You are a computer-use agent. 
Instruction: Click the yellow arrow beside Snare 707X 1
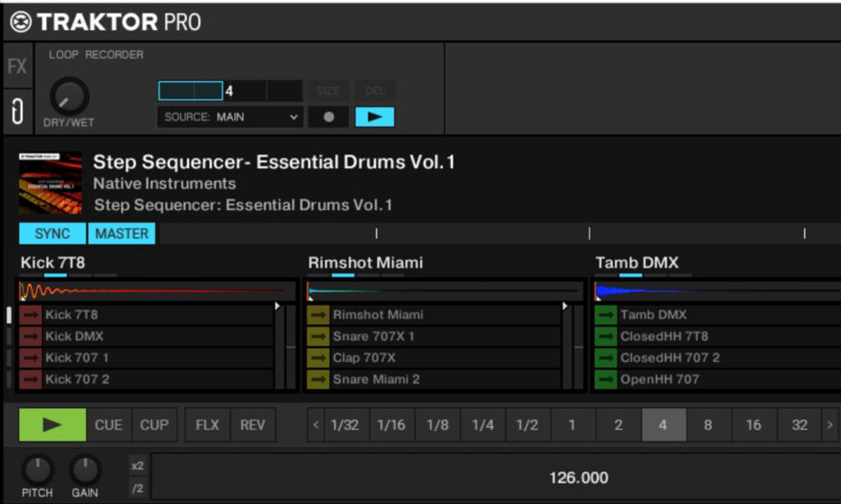click(318, 337)
